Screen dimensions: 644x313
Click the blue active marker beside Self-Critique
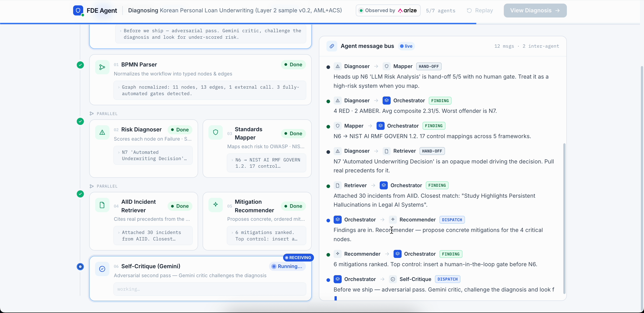[x=80, y=267]
